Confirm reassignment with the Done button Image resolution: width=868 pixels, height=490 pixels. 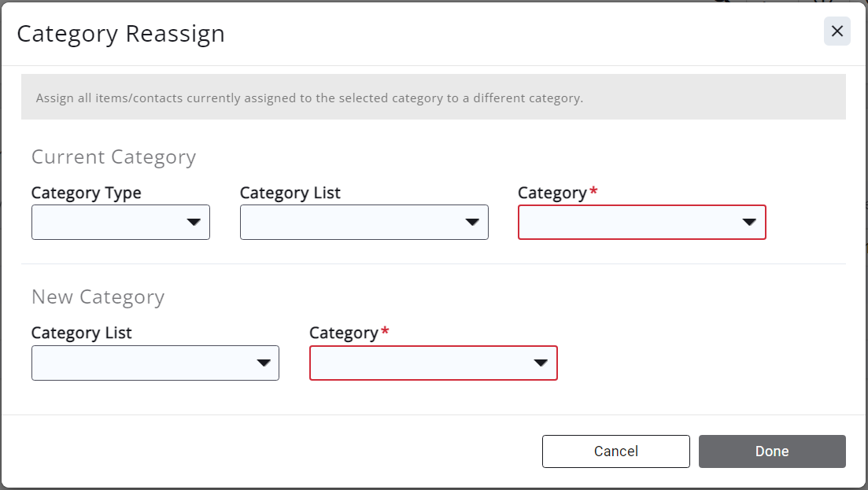pyautogui.click(x=771, y=451)
